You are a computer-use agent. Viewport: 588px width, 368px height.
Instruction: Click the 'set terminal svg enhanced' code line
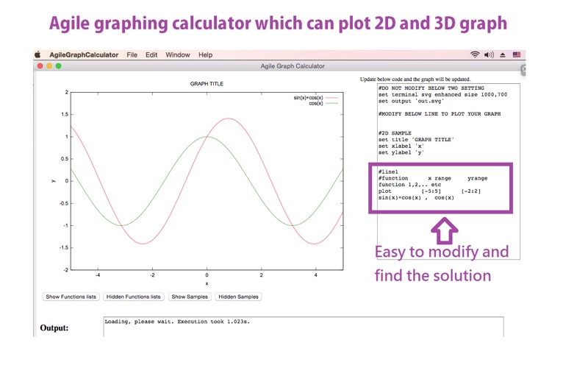tap(442, 95)
